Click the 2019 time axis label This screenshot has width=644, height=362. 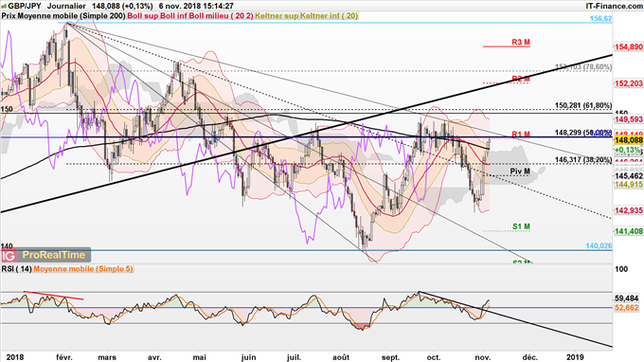[x=577, y=357]
